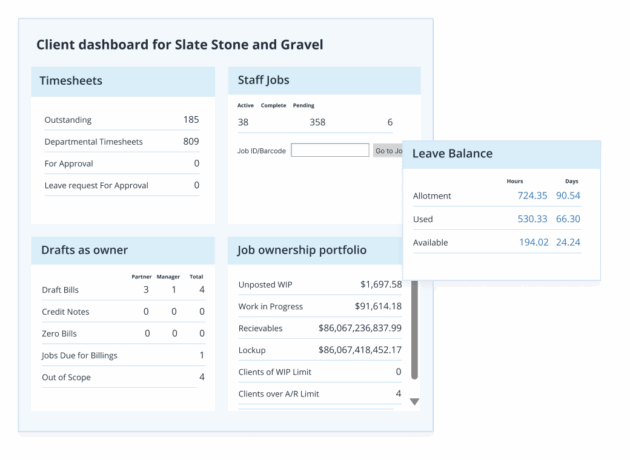Screen dimensions: 630x460
Task: Click the Job ID/Barcode input field
Action: click(330, 150)
